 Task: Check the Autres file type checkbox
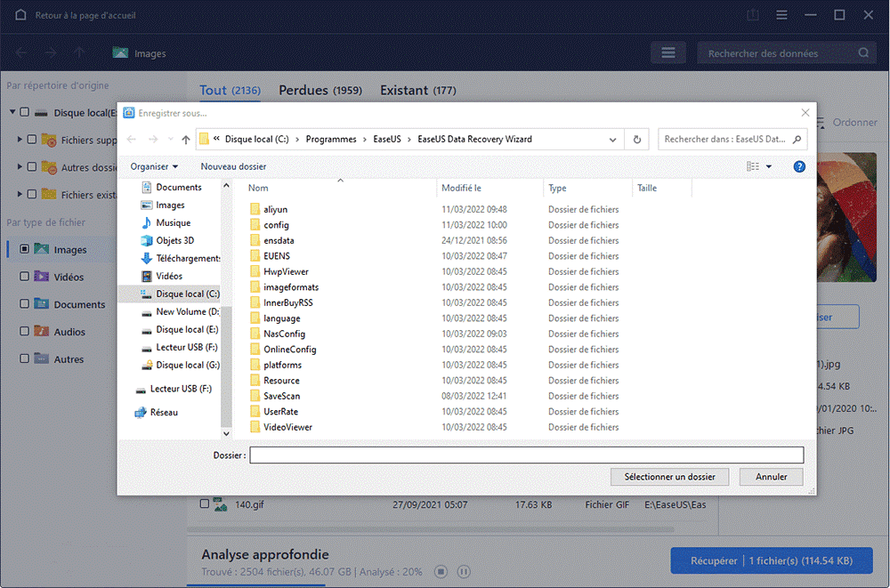pos(24,358)
